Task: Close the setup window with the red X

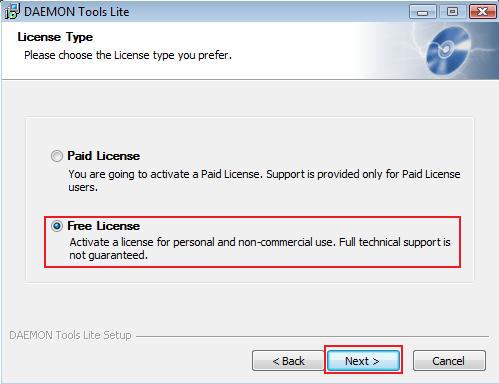Action: [x=482, y=12]
